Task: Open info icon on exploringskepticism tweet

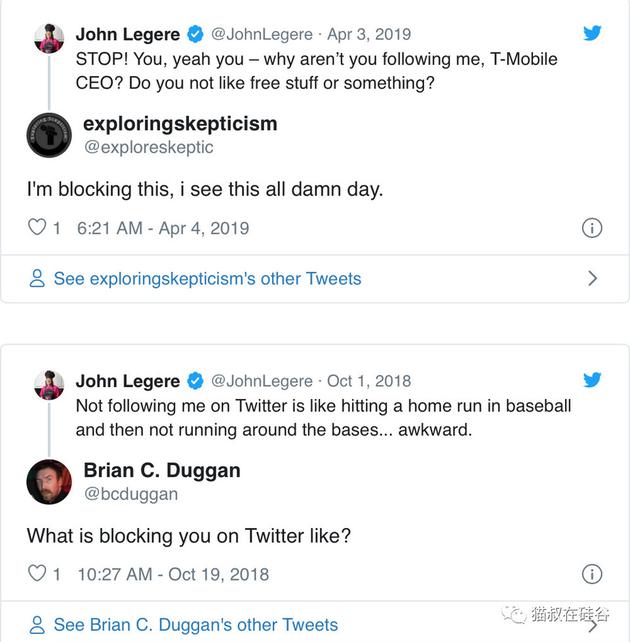Action: coord(592,228)
